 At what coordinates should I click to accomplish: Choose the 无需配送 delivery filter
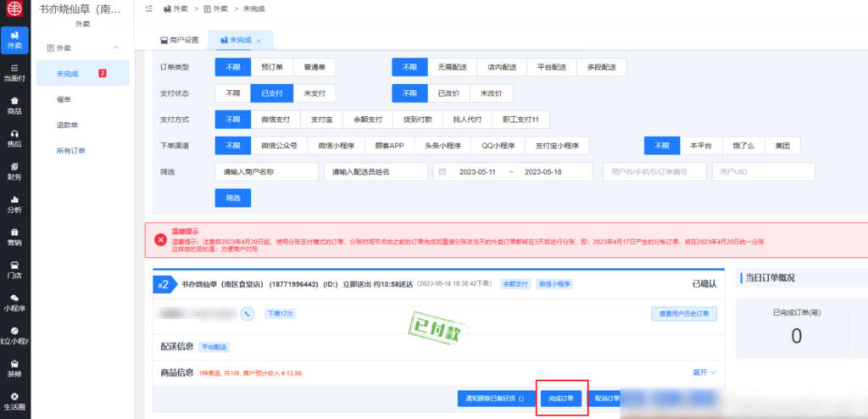pyautogui.click(x=453, y=67)
